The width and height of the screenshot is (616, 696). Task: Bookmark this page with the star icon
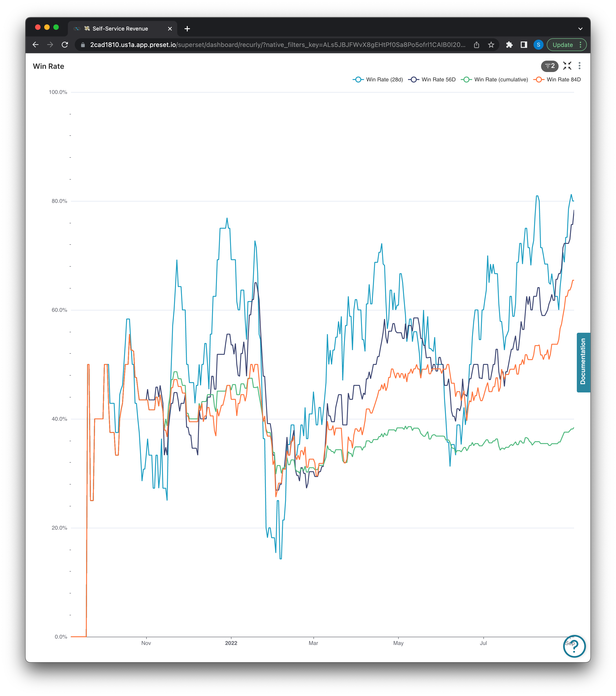click(x=491, y=45)
